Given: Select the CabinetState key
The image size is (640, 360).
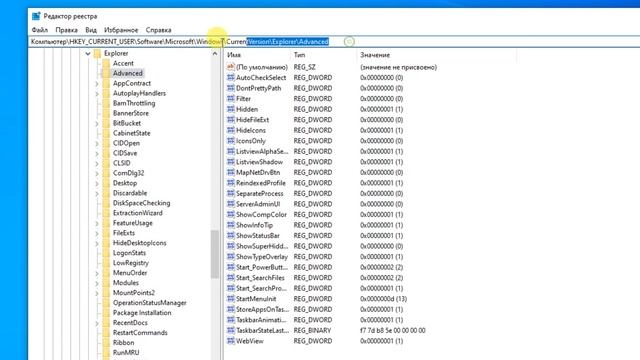Looking at the screenshot, I should pos(131,133).
